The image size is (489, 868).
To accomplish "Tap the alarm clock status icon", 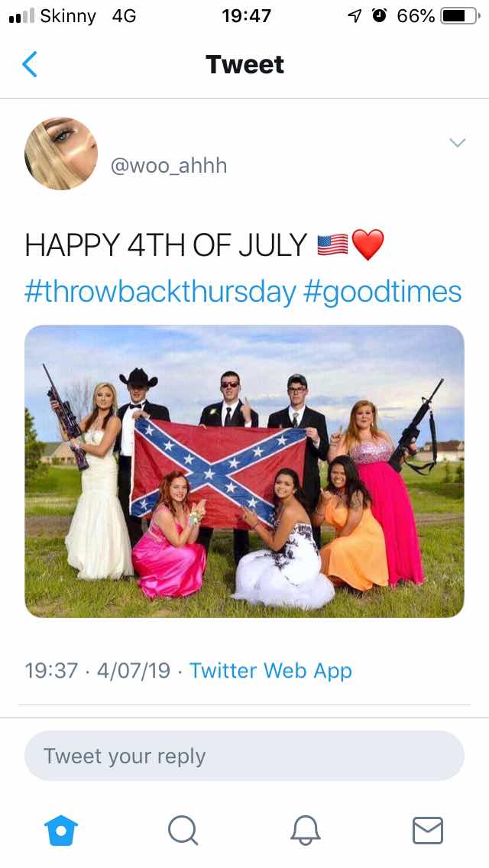I will point(379,15).
